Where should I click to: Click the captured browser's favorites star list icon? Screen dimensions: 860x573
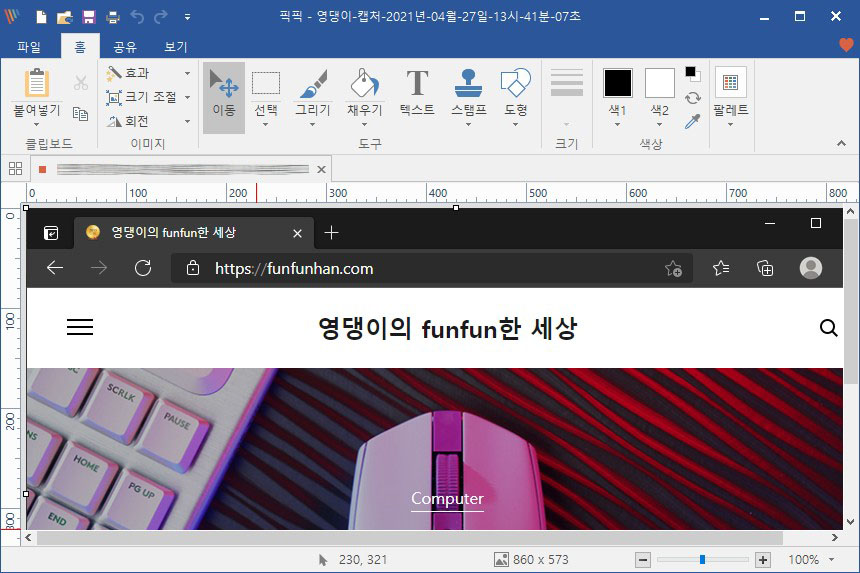click(721, 268)
